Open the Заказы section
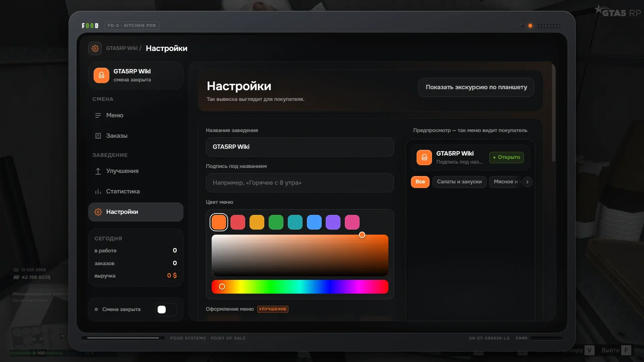The image size is (644, 362). (x=136, y=136)
